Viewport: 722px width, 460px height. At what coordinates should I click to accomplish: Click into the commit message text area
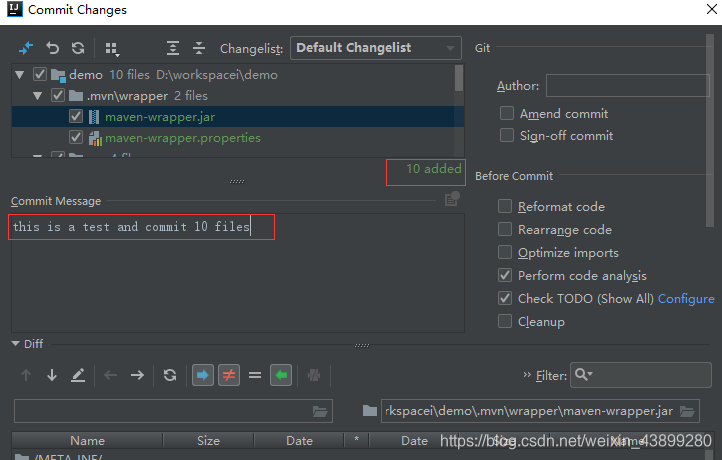coord(238,273)
